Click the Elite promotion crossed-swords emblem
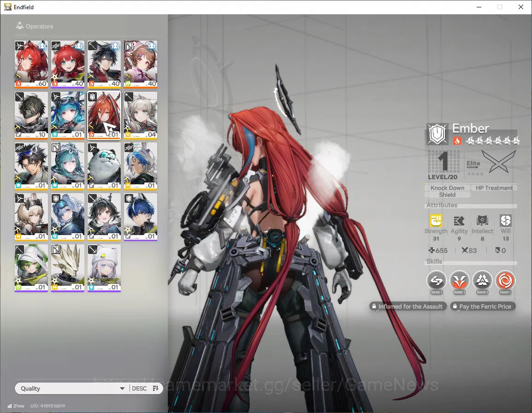This screenshot has width=532, height=413. click(x=498, y=162)
